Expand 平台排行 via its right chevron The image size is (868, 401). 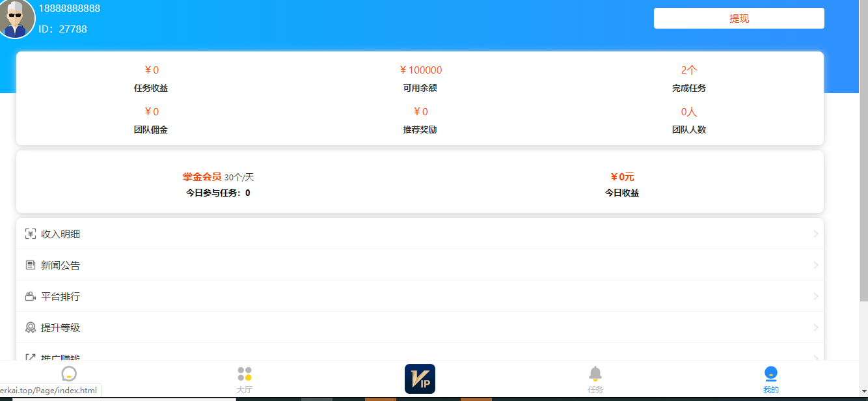pyautogui.click(x=816, y=296)
